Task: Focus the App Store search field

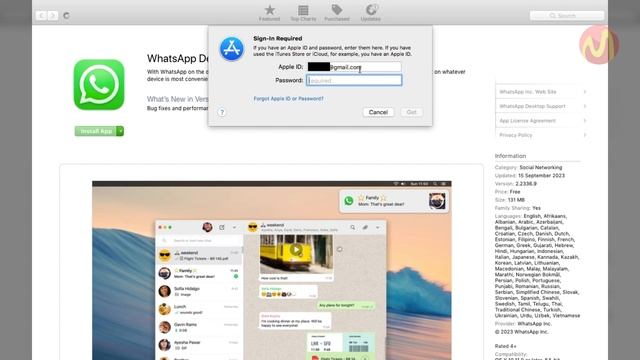Action: coord(567,16)
